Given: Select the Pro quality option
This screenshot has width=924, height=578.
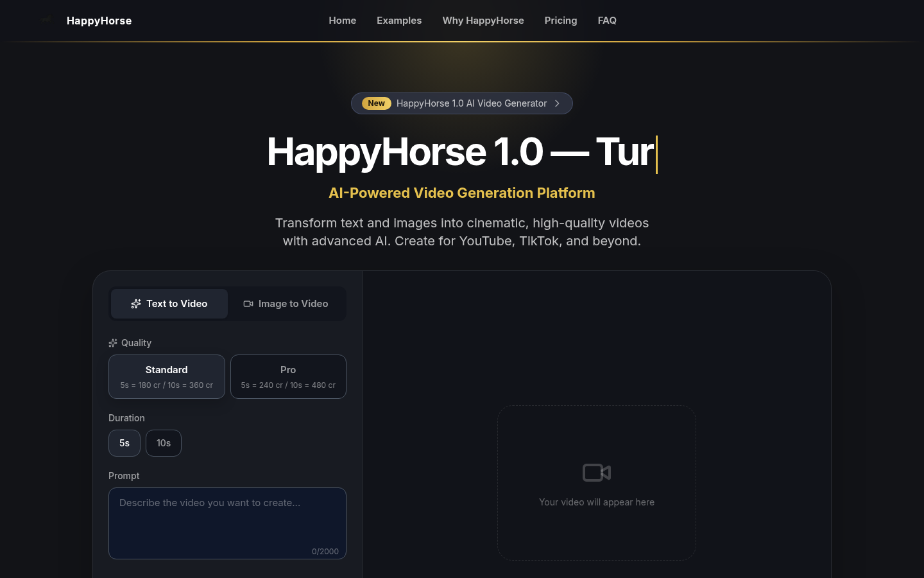Looking at the screenshot, I should click(288, 376).
